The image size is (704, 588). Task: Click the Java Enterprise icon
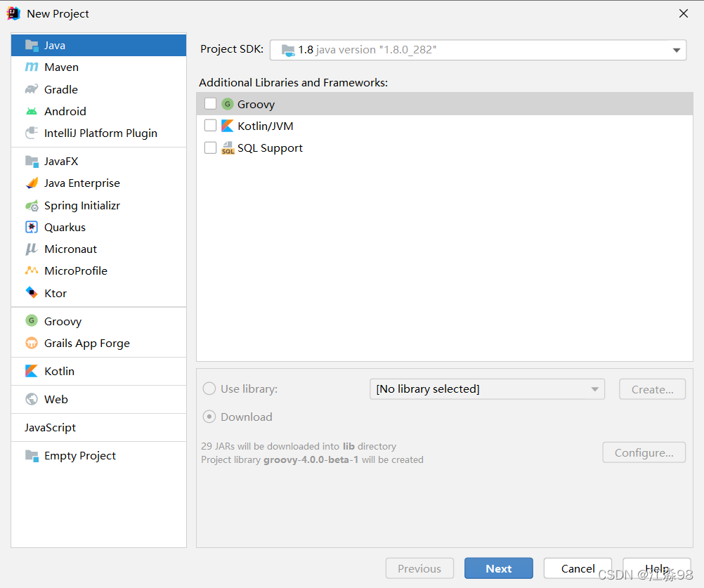(x=32, y=183)
